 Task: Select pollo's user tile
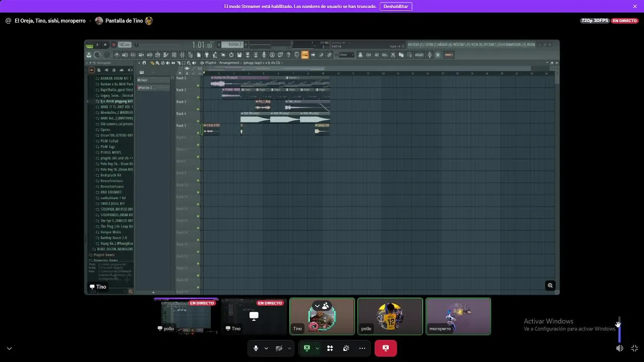pyautogui.click(x=390, y=316)
